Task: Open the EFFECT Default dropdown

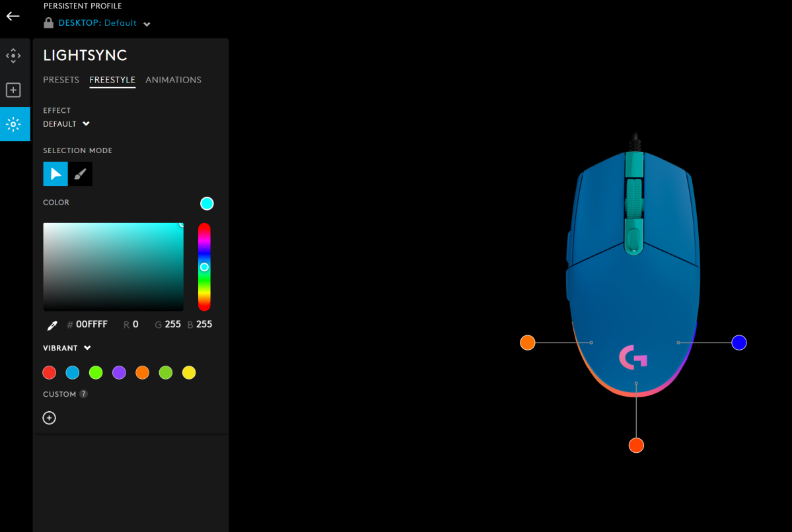Action: tap(66, 124)
